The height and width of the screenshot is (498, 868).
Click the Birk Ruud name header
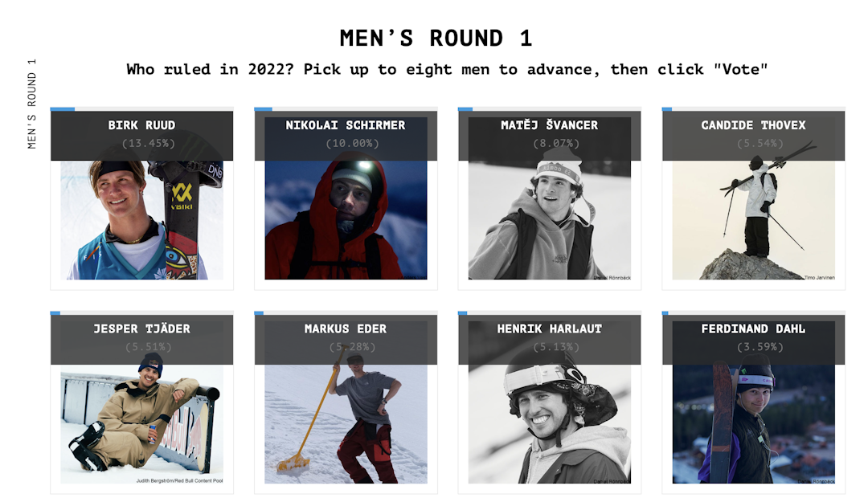(141, 125)
